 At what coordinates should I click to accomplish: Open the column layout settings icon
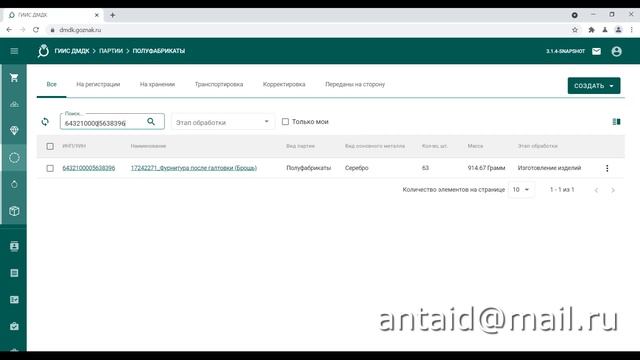(x=616, y=122)
